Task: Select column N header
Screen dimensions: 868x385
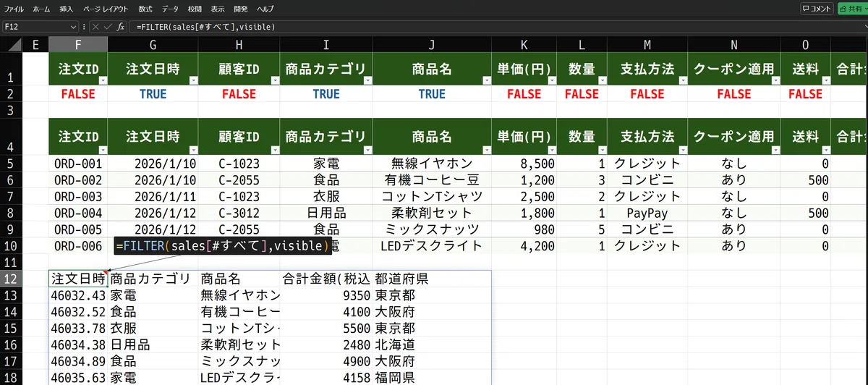Action: click(734, 45)
